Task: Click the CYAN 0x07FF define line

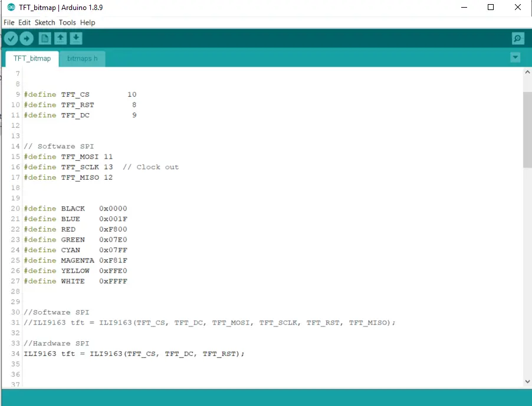Action: point(75,250)
